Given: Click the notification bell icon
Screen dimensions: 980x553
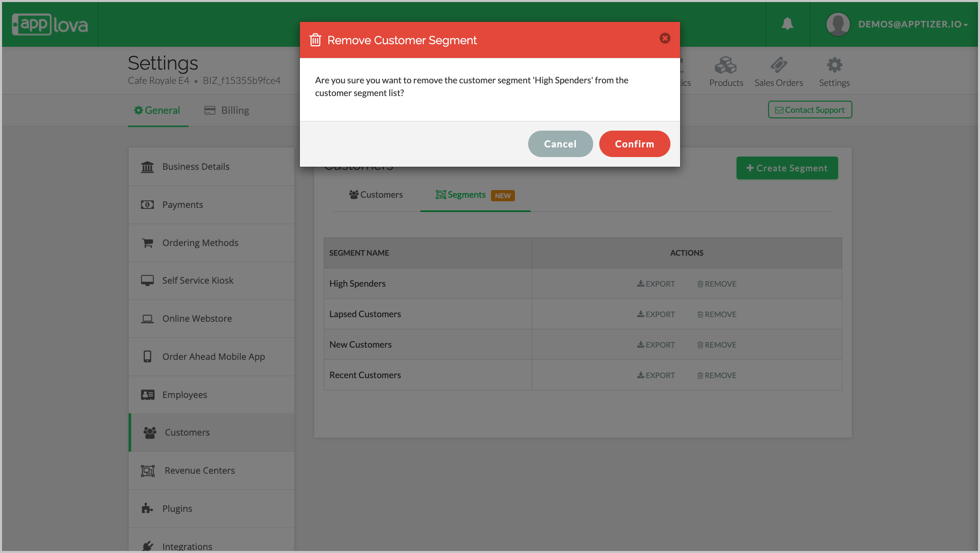Looking at the screenshot, I should [x=787, y=24].
